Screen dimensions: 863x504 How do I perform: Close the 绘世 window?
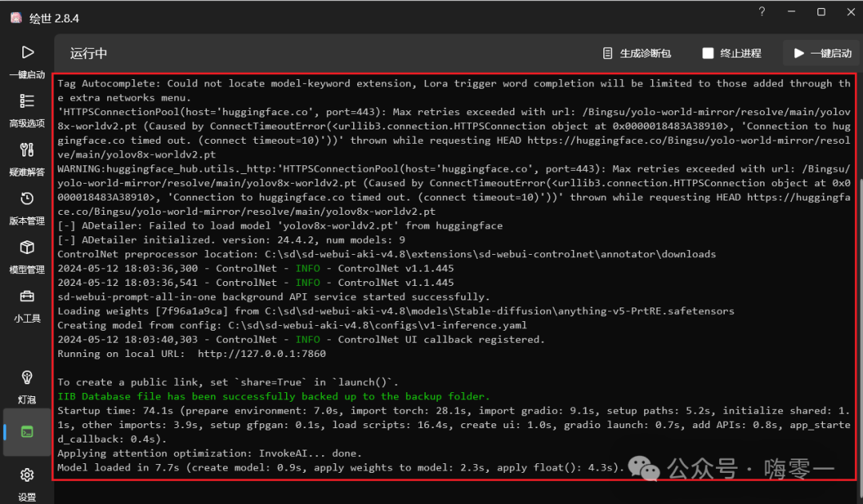[x=851, y=11]
